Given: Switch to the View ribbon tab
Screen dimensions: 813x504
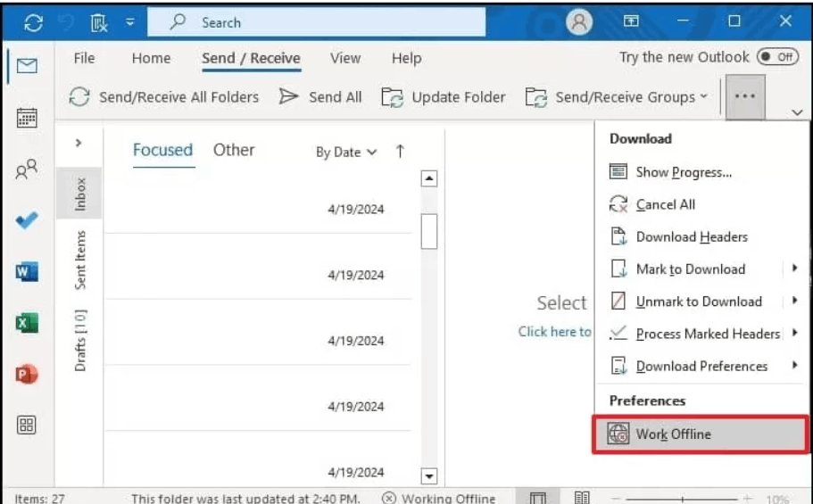Looking at the screenshot, I should click(x=345, y=58).
